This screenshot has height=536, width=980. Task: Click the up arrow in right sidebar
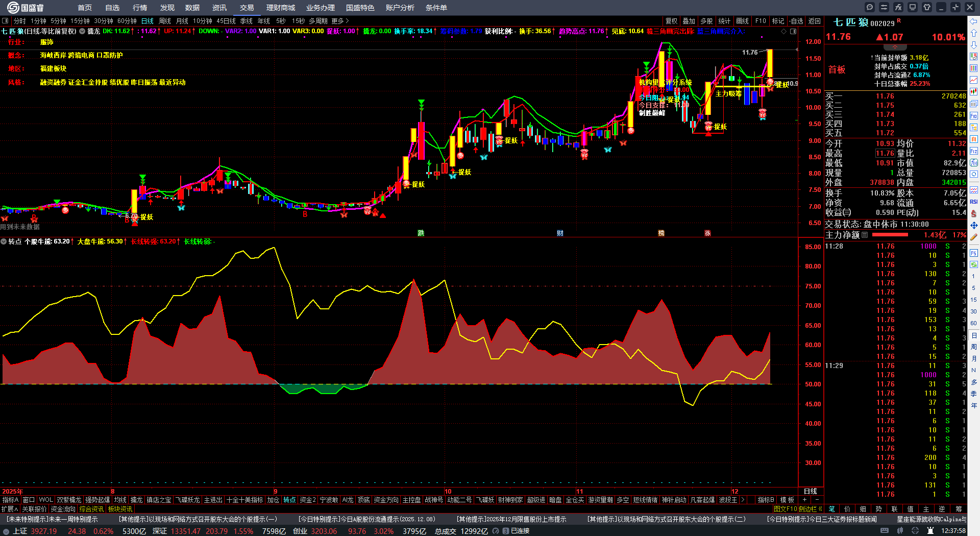[x=974, y=33]
